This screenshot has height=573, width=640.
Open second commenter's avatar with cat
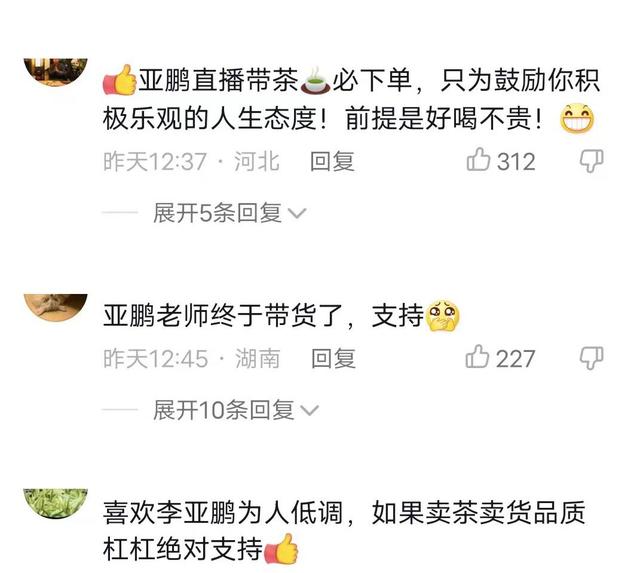tap(56, 308)
